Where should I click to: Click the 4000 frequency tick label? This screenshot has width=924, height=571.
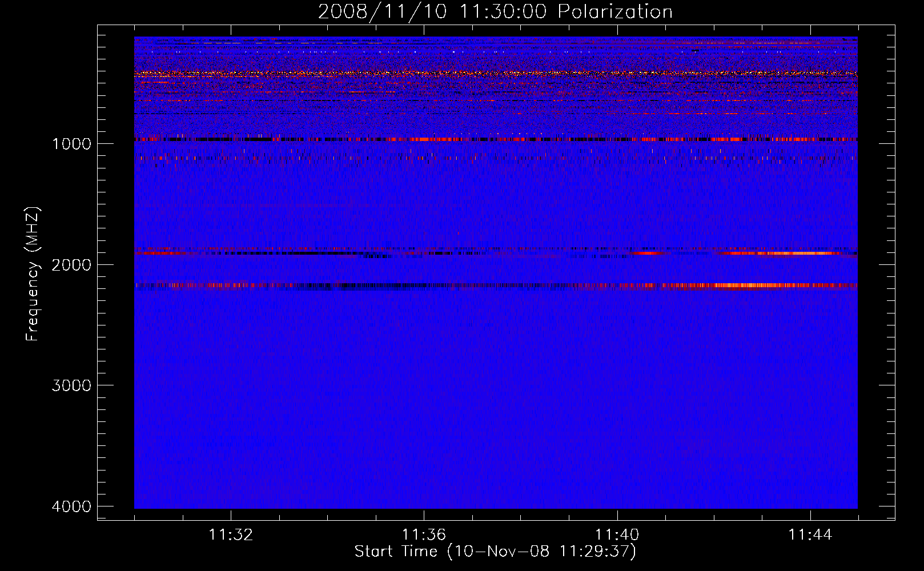coord(71,506)
